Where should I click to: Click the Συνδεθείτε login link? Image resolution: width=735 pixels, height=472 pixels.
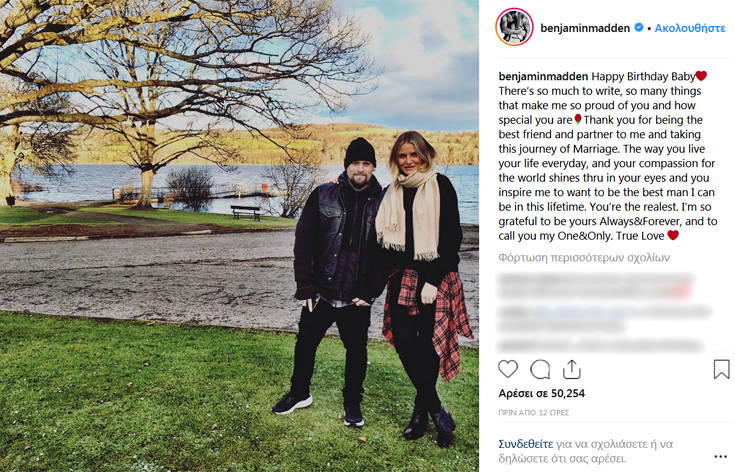click(525, 443)
